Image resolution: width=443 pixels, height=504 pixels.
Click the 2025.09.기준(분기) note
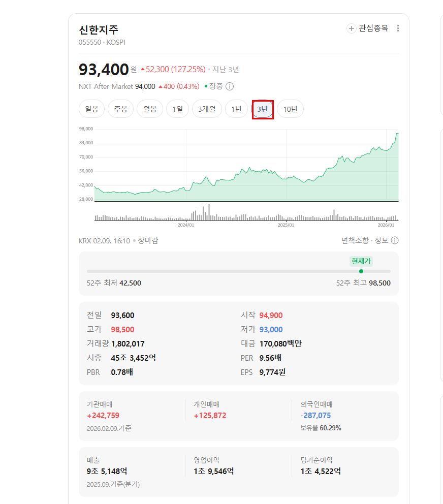click(x=113, y=484)
